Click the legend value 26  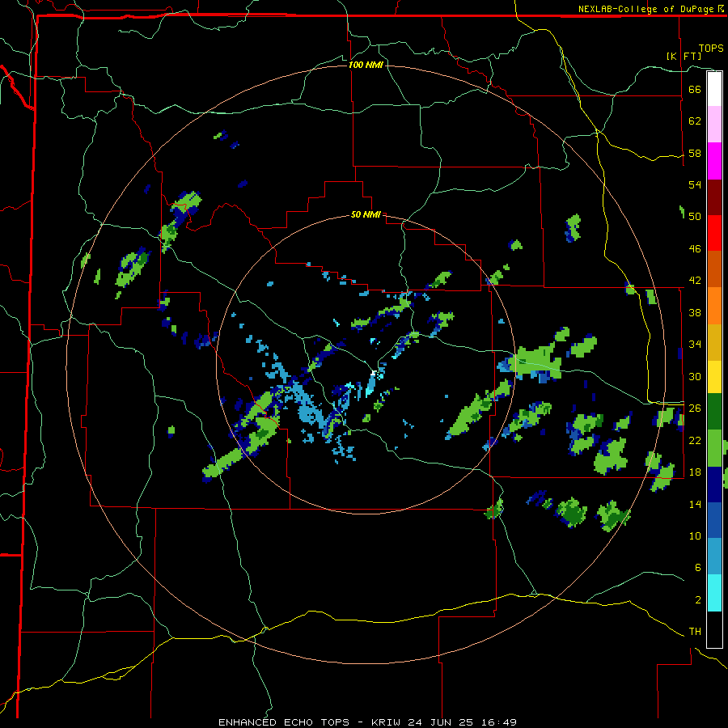(x=695, y=408)
